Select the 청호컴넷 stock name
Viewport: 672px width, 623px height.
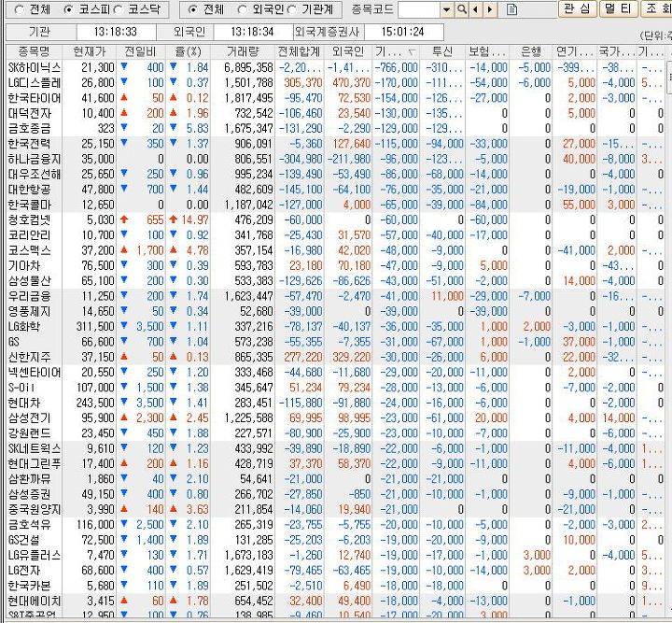point(30,219)
